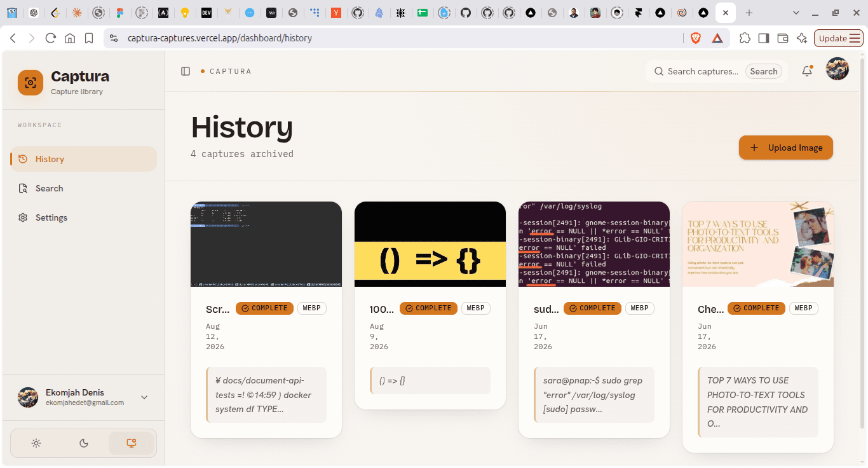
Task: Open the Leo AI sparkle icon
Action: click(x=802, y=38)
